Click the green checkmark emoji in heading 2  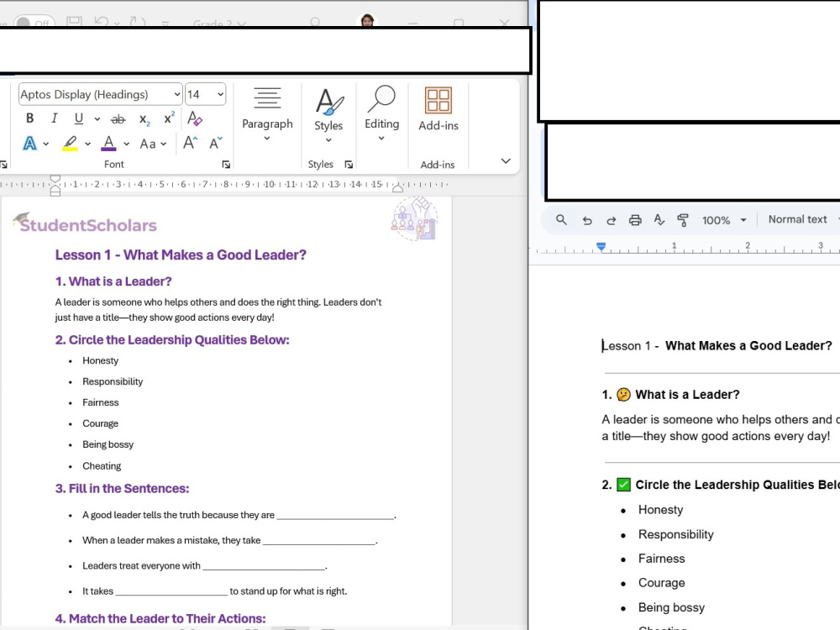coord(623,485)
